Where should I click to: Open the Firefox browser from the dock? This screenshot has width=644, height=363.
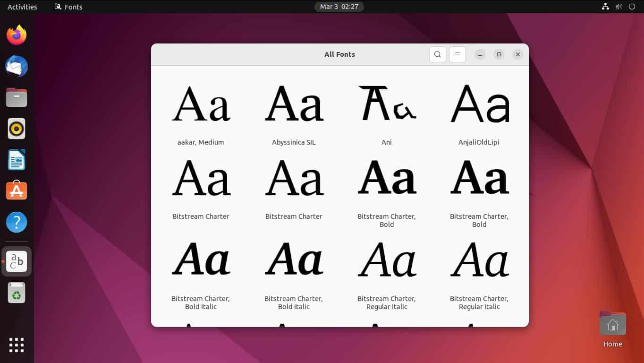(x=17, y=35)
